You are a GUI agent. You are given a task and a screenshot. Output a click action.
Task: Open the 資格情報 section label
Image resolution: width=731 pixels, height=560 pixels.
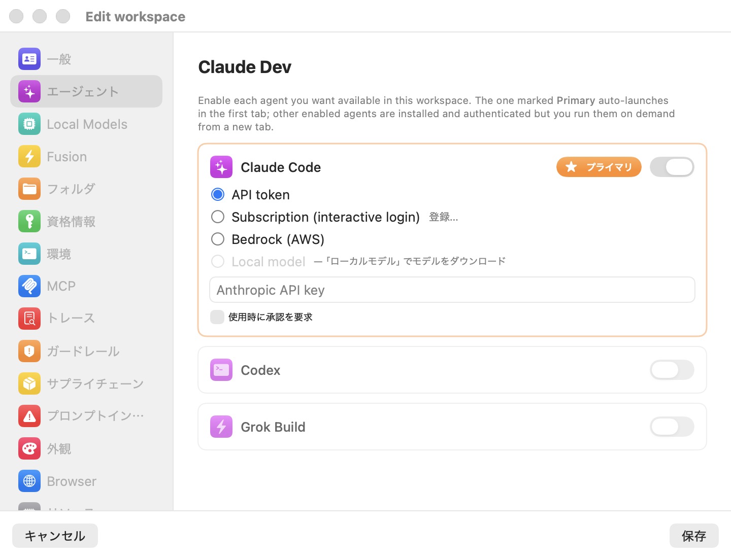[x=71, y=221]
